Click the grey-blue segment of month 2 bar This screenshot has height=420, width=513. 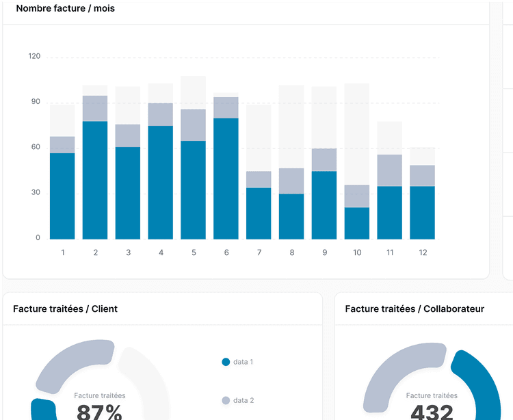click(95, 109)
